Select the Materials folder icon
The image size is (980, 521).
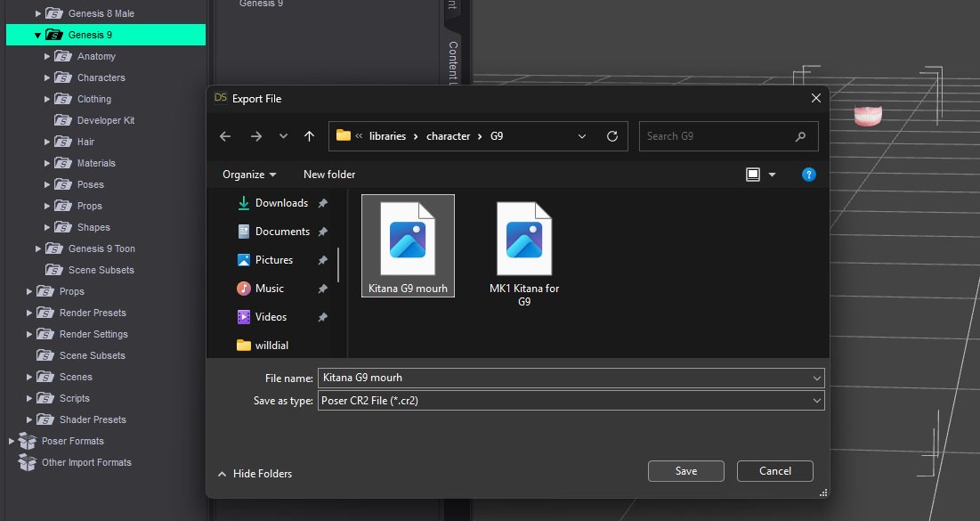pyautogui.click(x=63, y=163)
